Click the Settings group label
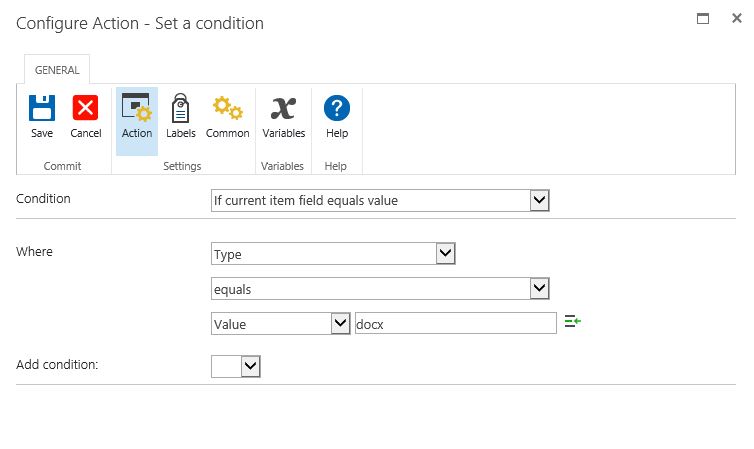This screenshot has width=754, height=449. (182, 166)
